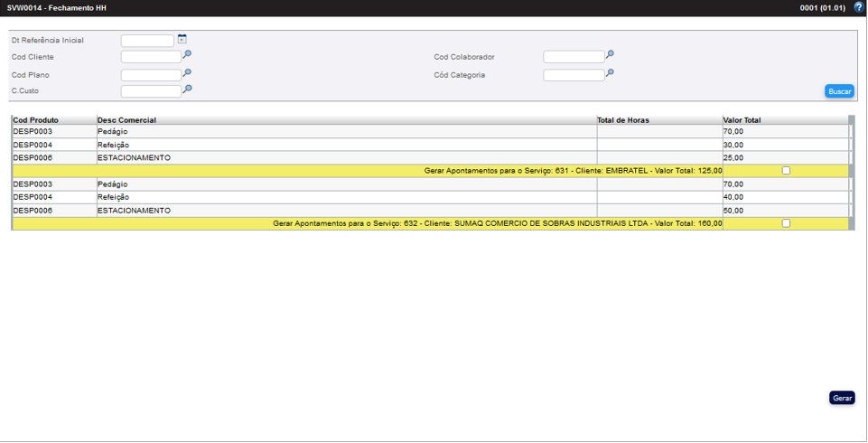Viewport: 868px width, 443px height.
Task: Click into the Cod Cliente input field
Action: point(151,57)
